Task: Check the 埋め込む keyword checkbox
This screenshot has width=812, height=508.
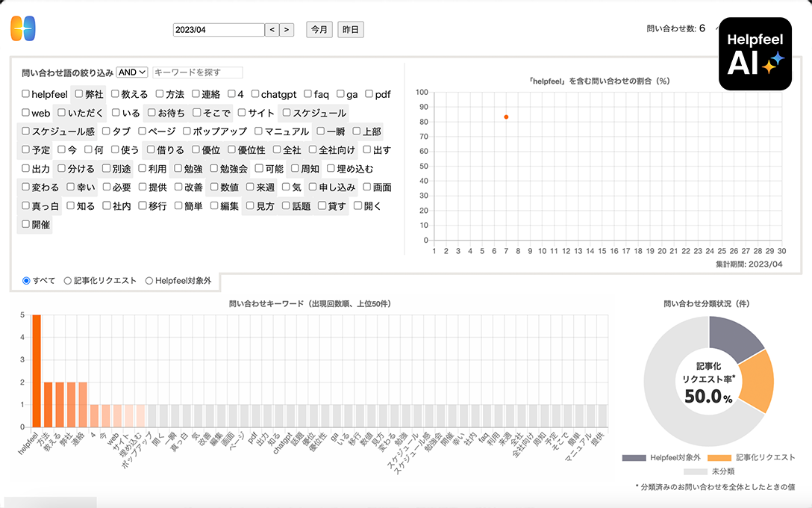Action: [x=331, y=169]
